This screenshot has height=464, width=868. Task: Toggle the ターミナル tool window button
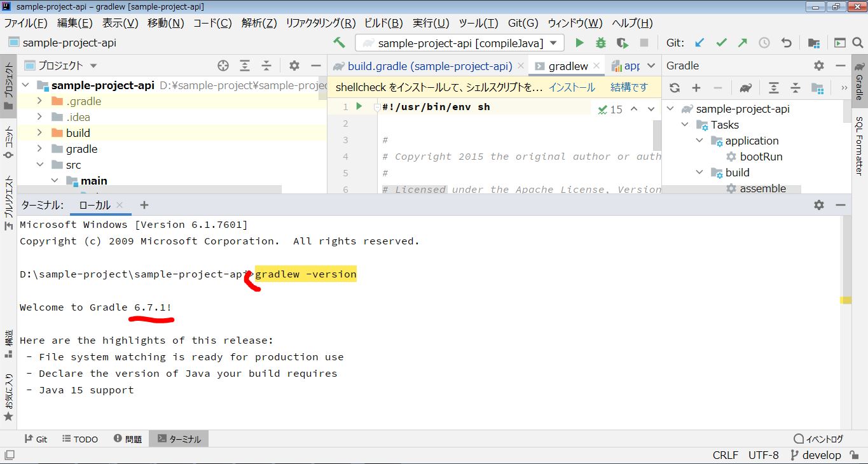[179, 438]
